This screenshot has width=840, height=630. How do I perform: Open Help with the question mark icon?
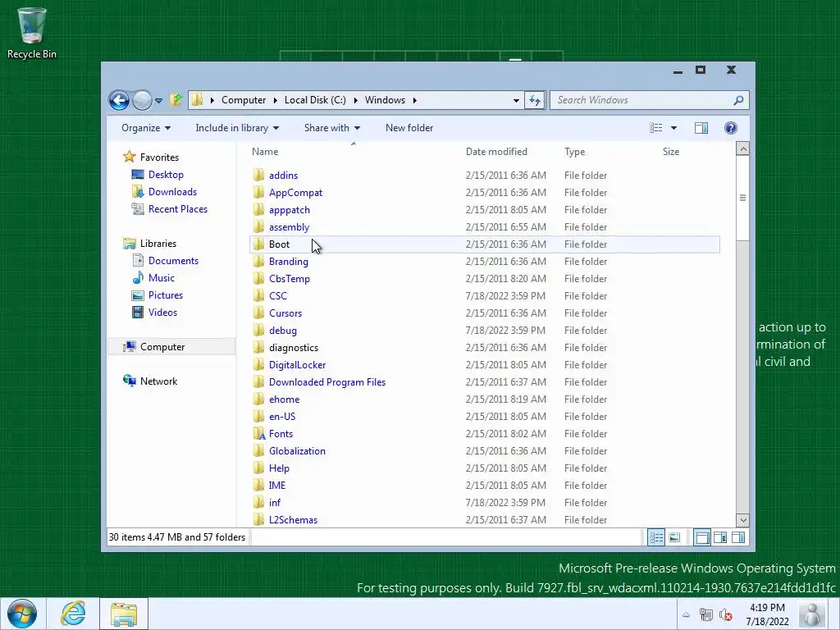[x=731, y=128]
